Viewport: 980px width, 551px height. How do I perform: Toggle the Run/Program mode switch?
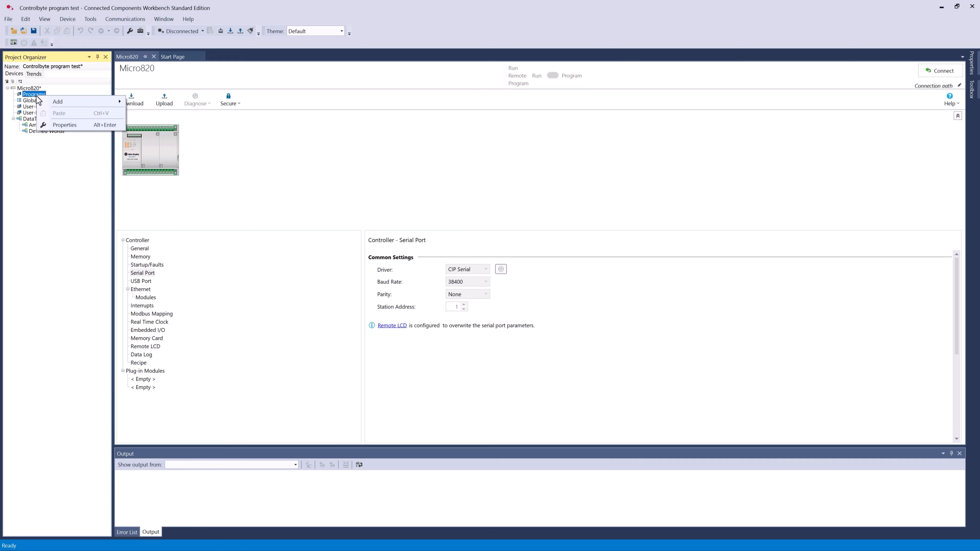(x=552, y=75)
